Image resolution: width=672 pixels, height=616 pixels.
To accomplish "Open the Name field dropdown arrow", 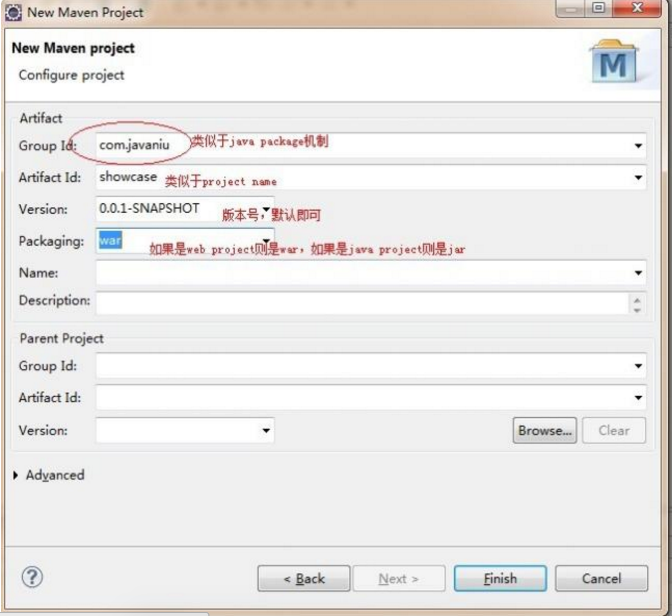I will pyautogui.click(x=638, y=273).
